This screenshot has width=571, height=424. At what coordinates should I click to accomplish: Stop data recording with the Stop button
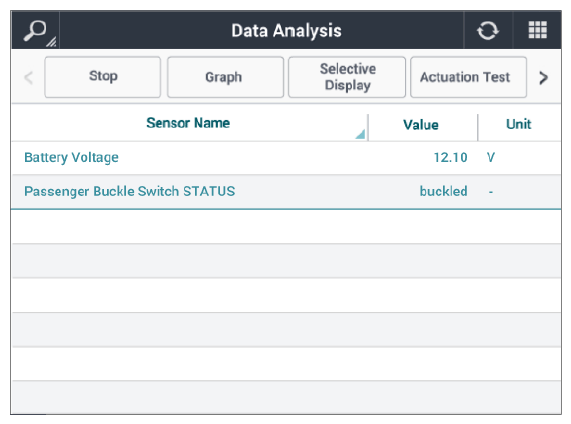(103, 77)
